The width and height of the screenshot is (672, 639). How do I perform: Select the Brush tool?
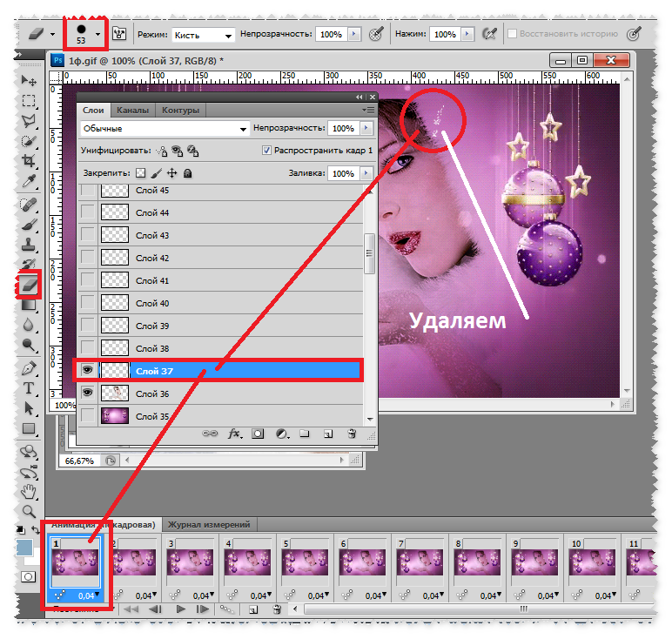(29, 225)
